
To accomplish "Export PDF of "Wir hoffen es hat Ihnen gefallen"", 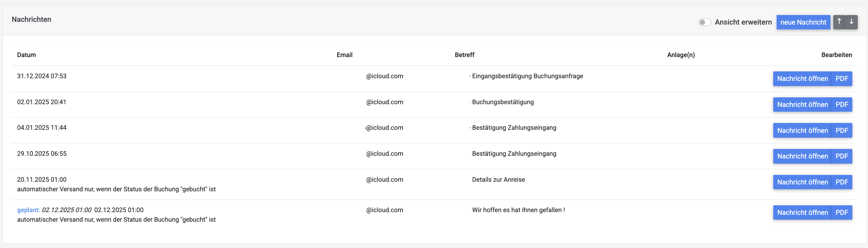I will click(x=842, y=212).
